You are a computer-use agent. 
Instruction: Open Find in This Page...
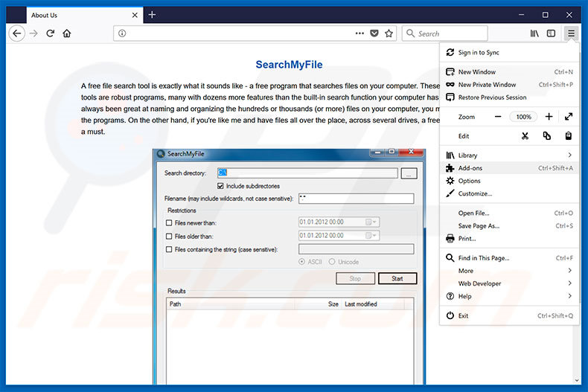click(x=510, y=258)
